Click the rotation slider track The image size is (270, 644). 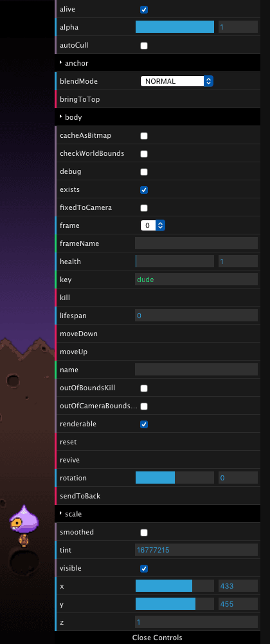[x=175, y=478]
